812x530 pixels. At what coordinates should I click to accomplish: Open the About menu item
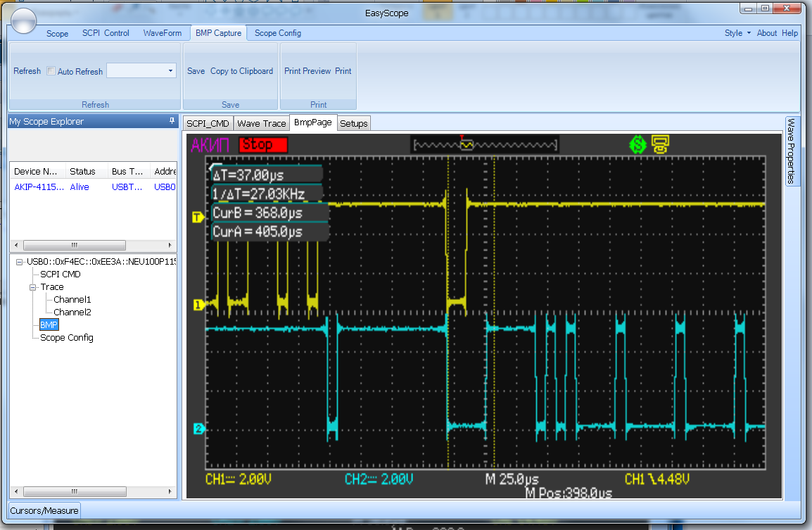tap(766, 33)
